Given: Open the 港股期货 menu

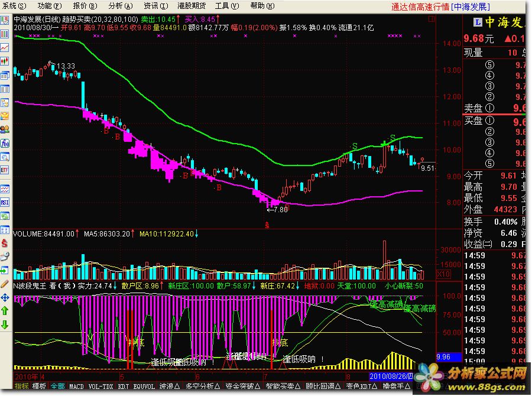Looking at the screenshot, I should coord(192,6).
